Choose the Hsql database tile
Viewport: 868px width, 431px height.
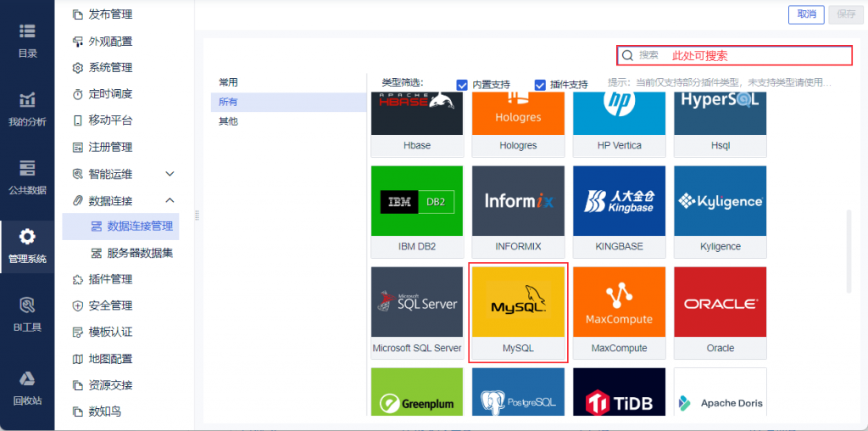[x=721, y=125]
